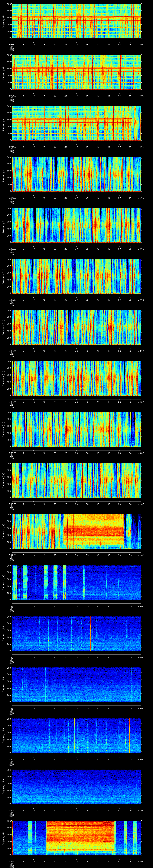Click the '36:00' end time label

[x=141, y=249]
